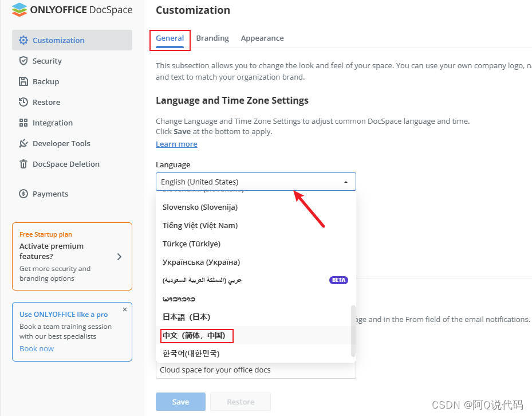Click the DocSpace Deletion trash icon

[x=23, y=164]
